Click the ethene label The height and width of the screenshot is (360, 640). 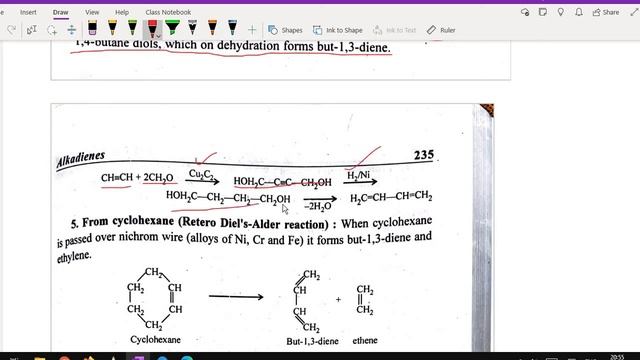[x=365, y=340]
